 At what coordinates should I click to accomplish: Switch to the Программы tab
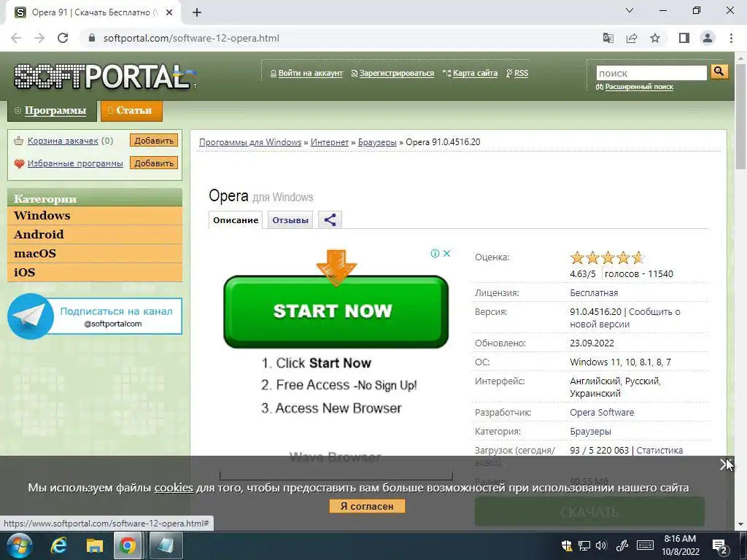pos(52,111)
